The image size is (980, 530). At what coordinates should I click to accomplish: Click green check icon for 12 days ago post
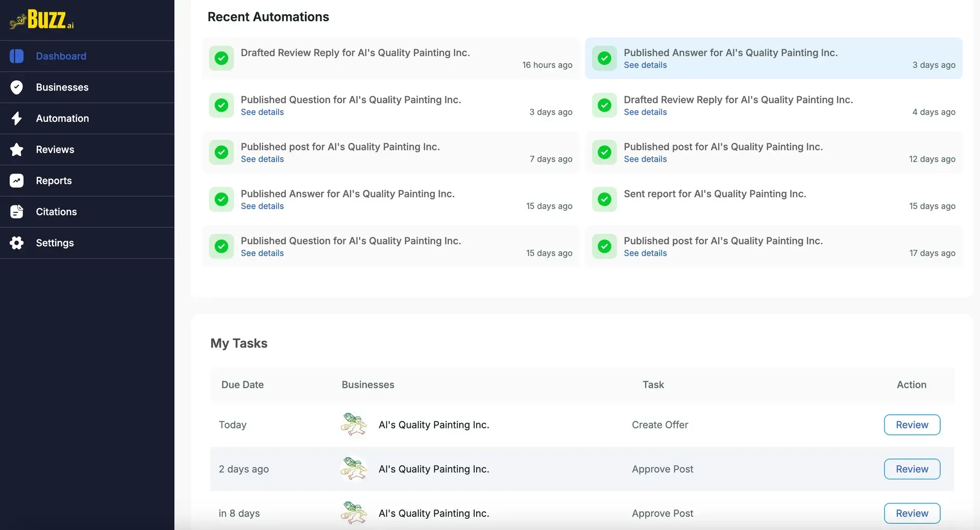604,152
